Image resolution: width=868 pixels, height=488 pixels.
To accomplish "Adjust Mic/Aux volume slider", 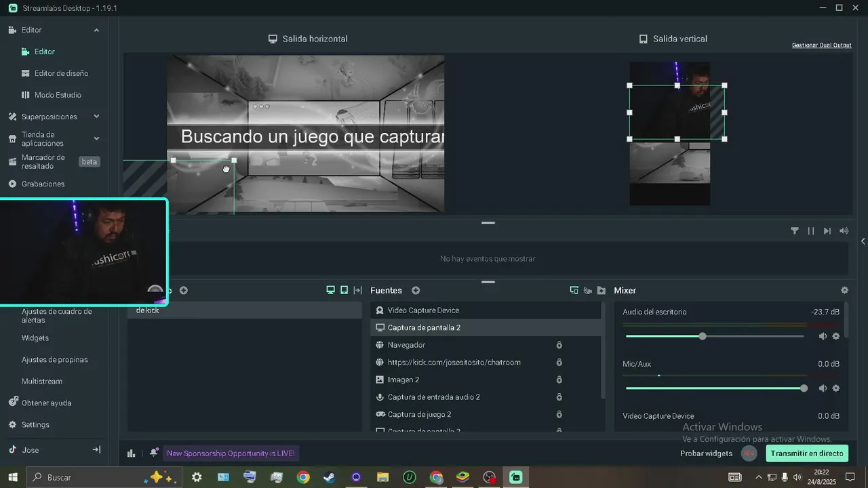I will point(715,388).
